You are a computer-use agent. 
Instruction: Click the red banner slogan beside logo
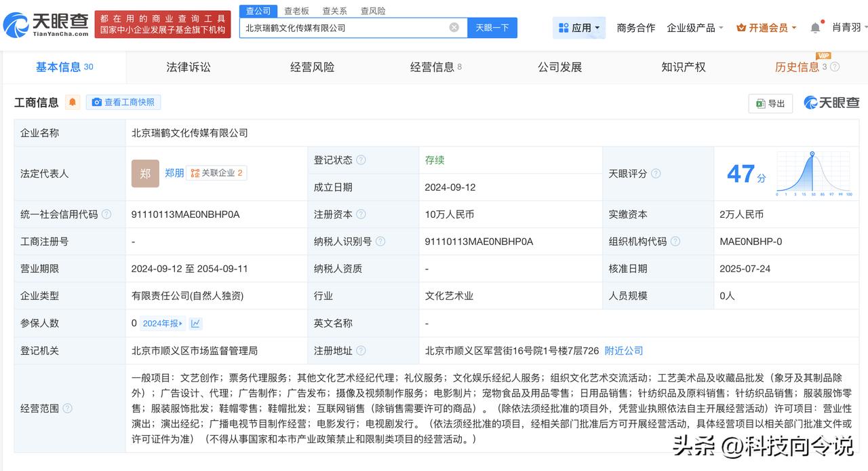click(x=163, y=24)
